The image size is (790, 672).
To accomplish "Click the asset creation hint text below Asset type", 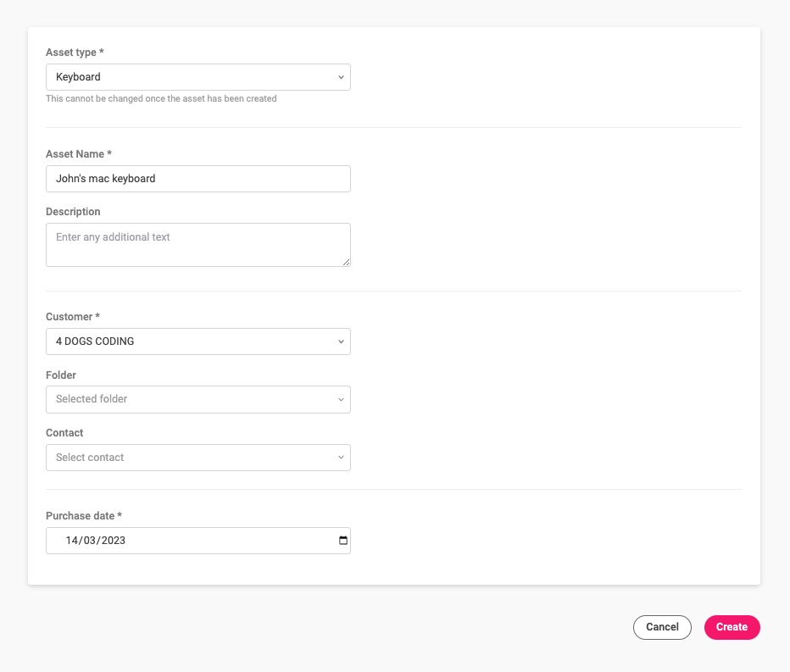I will click(161, 98).
